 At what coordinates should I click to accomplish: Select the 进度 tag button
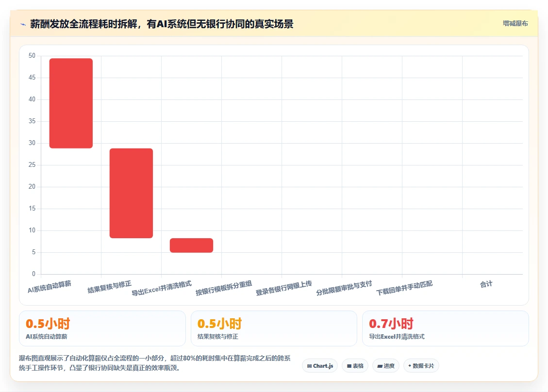(386, 366)
